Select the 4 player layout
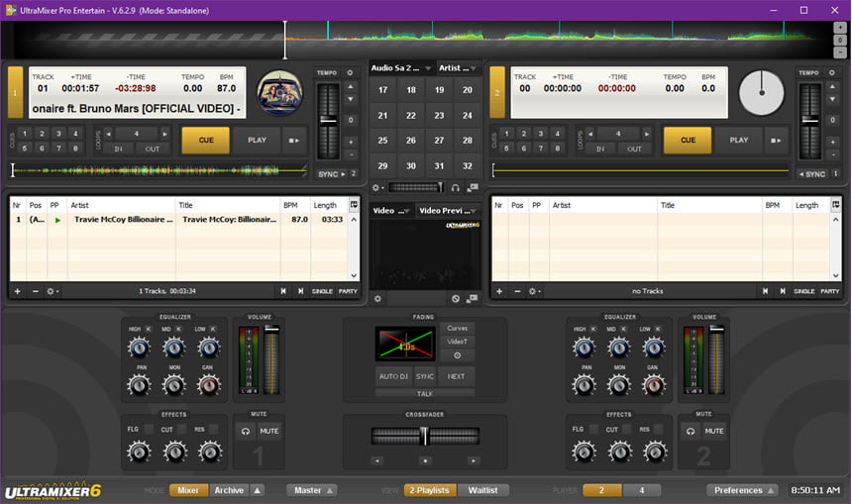 [642, 490]
